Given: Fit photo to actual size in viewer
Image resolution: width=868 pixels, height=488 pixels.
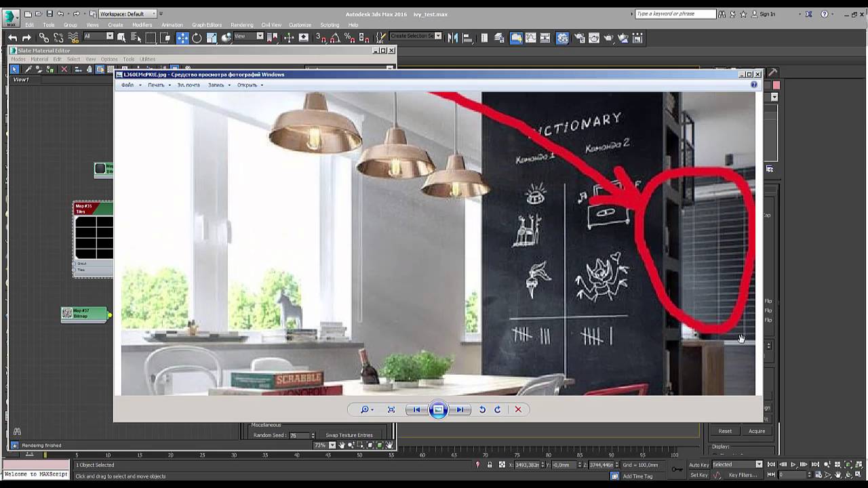Looking at the screenshot, I should (391, 409).
